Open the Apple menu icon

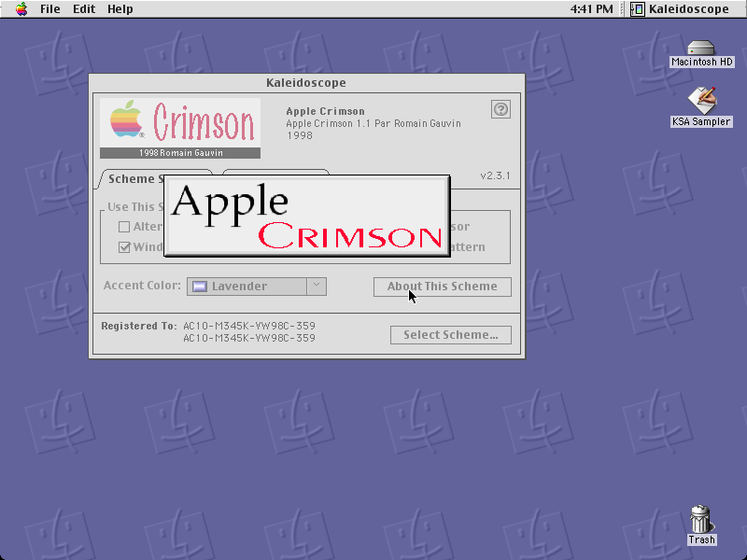[21, 9]
